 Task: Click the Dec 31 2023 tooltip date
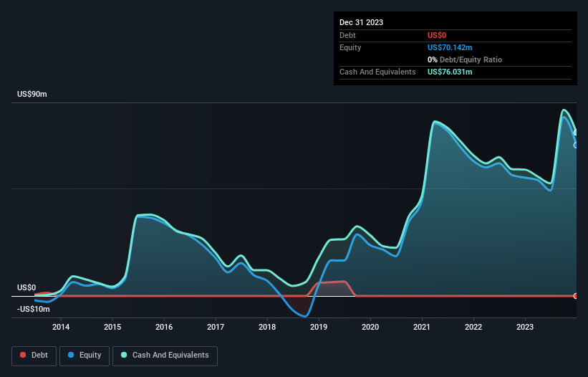click(361, 22)
